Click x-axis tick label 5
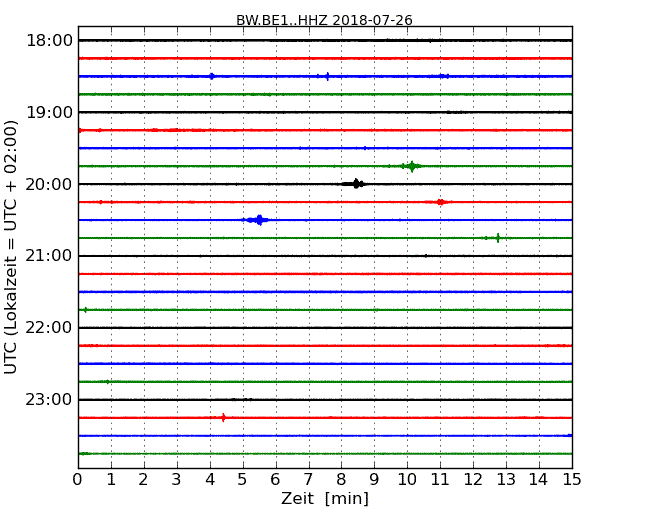This screenshot has width=650, height=520. pyautogui.click(x=243, y=480)
